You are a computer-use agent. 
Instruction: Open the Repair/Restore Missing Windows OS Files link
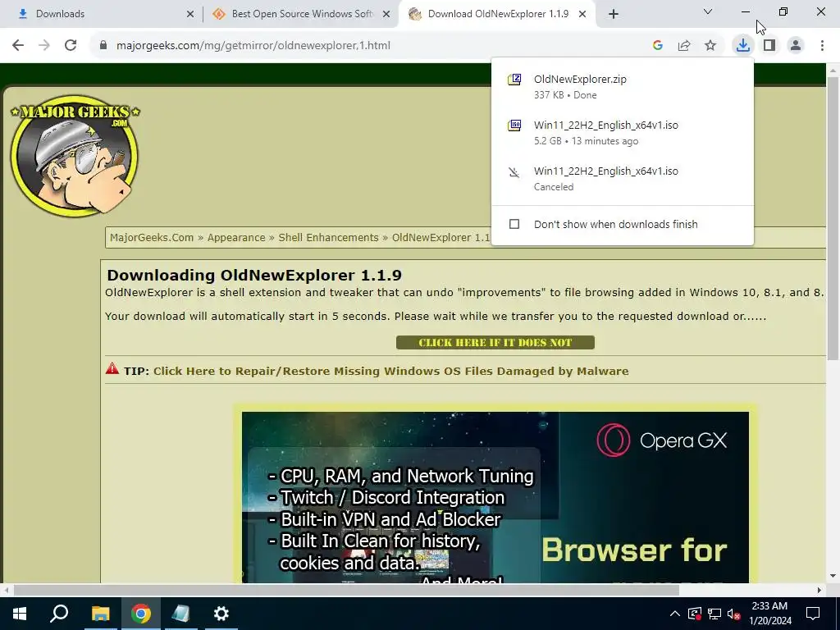(391, 371)
